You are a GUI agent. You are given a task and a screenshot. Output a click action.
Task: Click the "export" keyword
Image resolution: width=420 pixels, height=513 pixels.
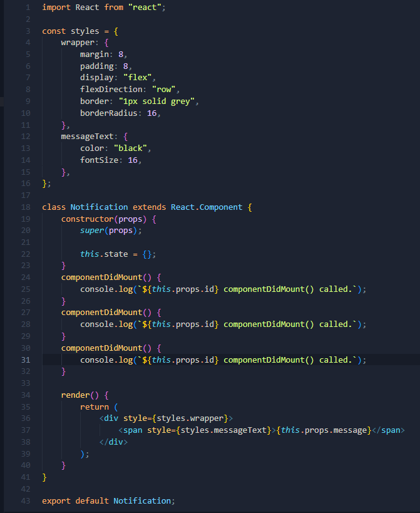pos(56,501)
